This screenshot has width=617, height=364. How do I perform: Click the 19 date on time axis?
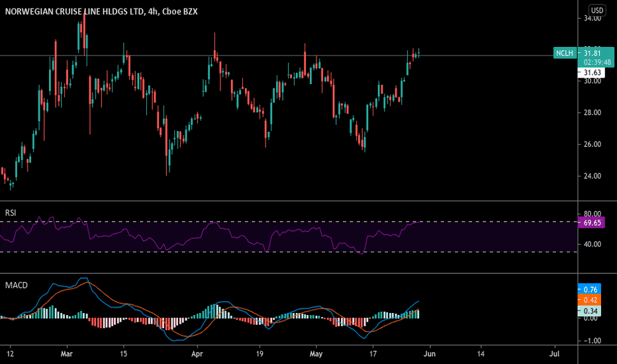[x=260, y=354]
